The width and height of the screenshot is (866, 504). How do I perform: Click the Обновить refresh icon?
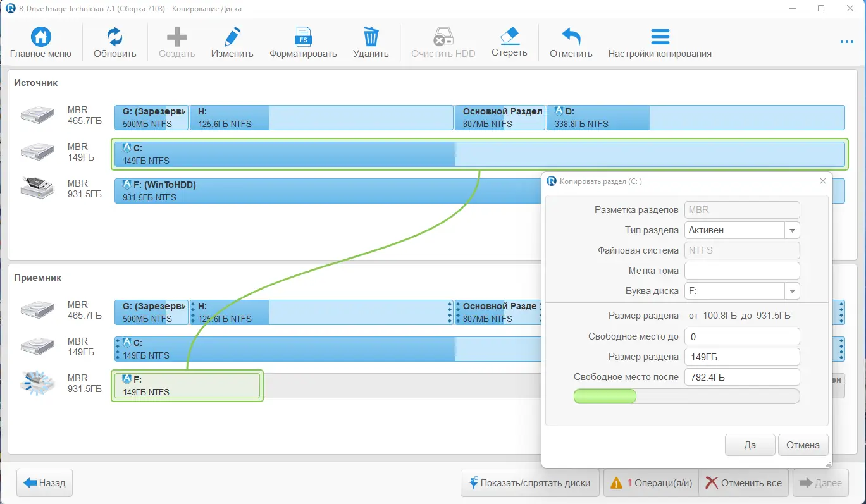click(115, 37)
